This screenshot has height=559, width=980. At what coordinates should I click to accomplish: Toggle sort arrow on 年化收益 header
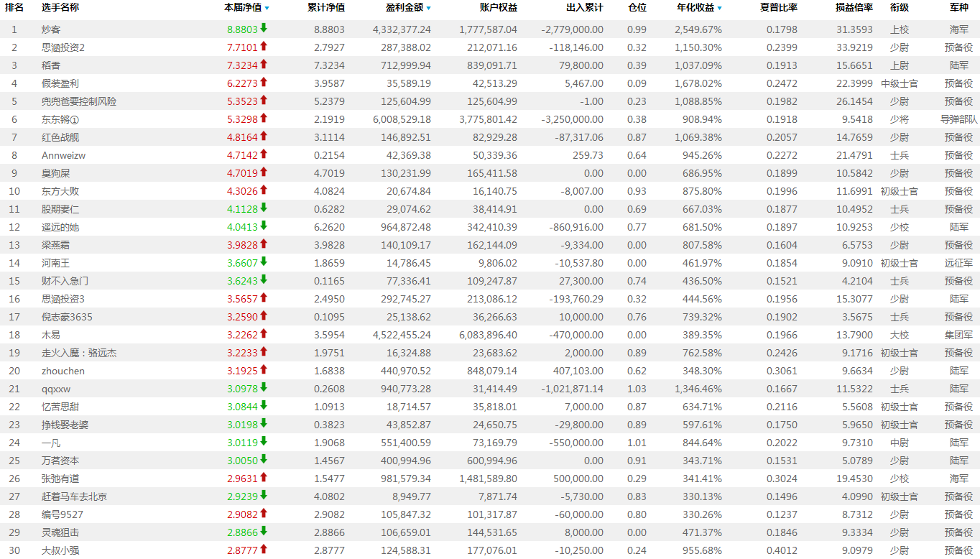click(720, 8)
